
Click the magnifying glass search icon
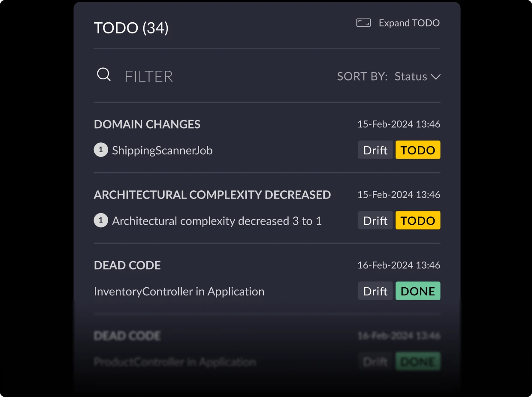point(104,75)
